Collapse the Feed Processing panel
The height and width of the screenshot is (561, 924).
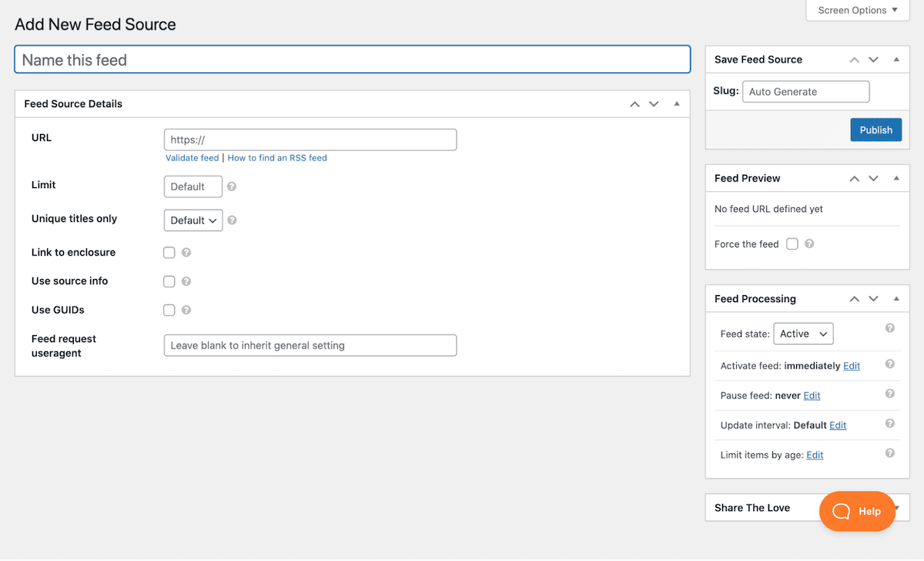pyautogui.click(x=896, y=299)
